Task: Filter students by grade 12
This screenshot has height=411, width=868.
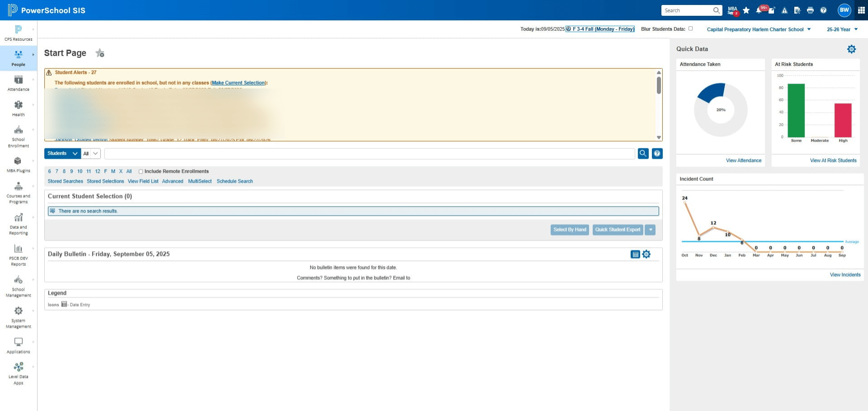Action: pyautogui.click(x=98, y=172)
